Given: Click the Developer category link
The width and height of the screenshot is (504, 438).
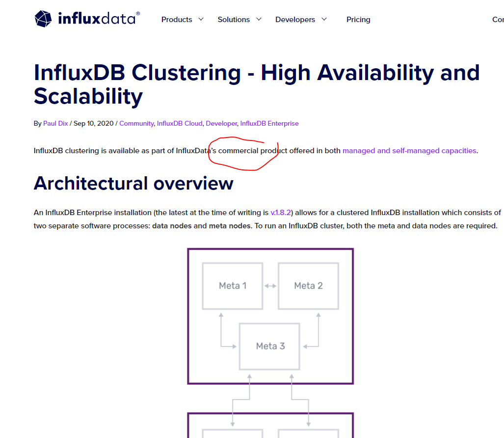Looking at the screenshot, I should pos(221,123).
